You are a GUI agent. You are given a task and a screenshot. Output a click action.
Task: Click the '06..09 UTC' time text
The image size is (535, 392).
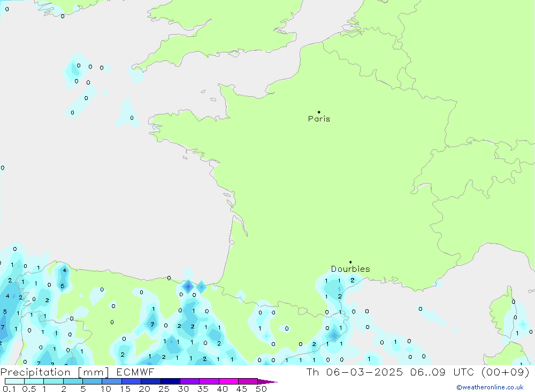point(442,372)
